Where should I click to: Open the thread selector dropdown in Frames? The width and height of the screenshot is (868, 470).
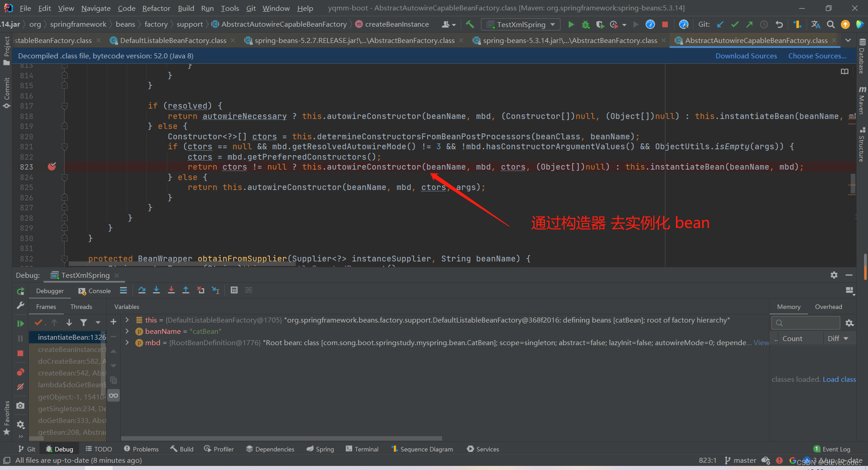[98, 323]
